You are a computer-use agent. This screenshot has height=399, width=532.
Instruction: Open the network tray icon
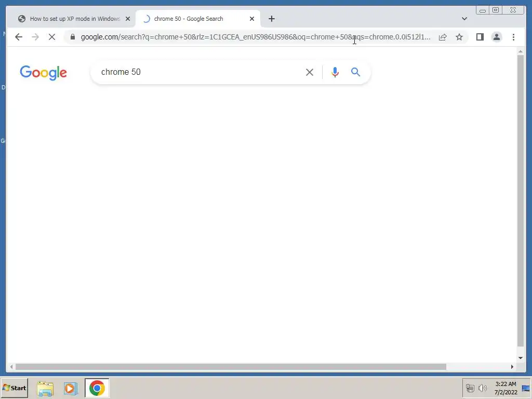[470, 388]
